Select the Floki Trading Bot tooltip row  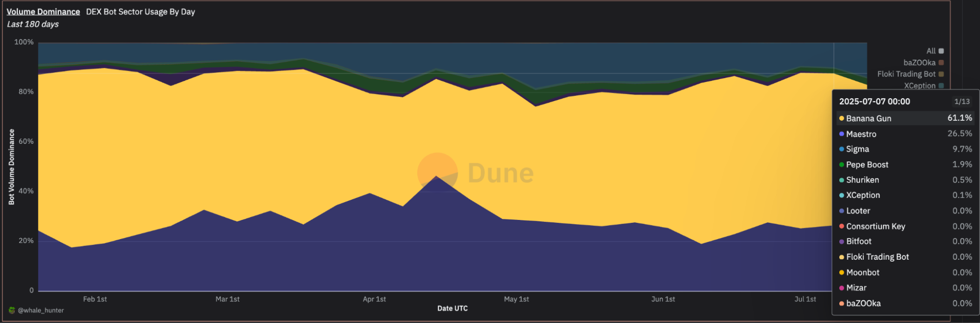point(905,257)
